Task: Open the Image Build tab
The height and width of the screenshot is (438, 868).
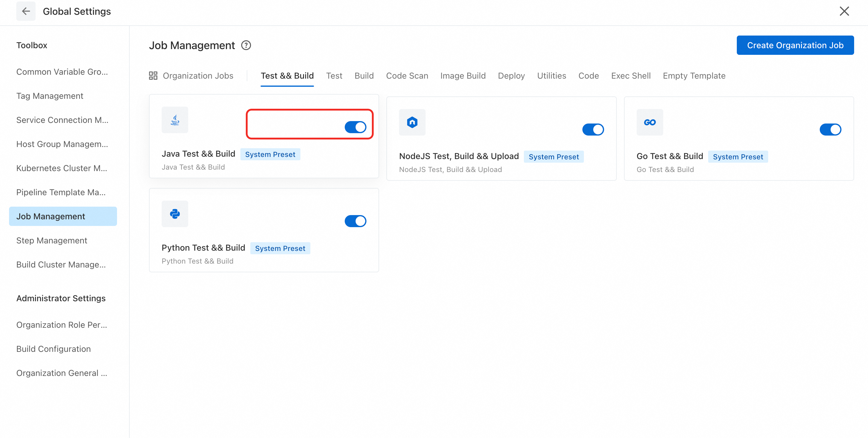Action: [463, 76]
